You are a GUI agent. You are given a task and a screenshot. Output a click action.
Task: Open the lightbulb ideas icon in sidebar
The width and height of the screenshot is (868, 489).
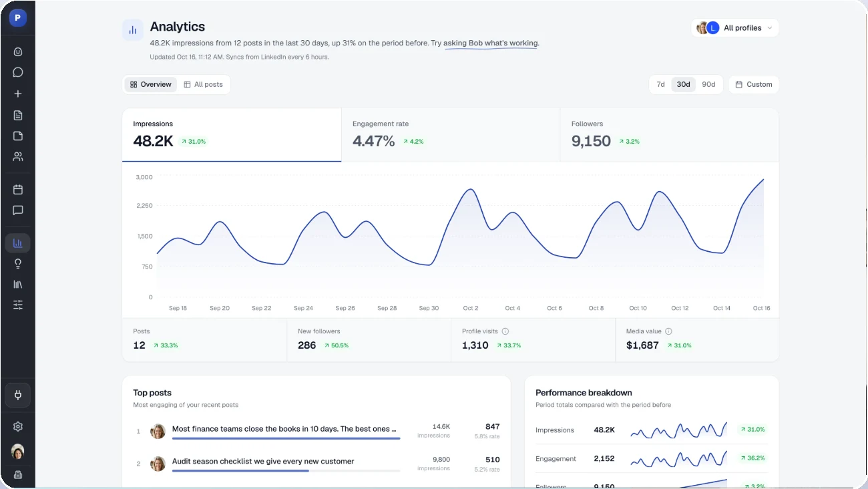coord(18,264)
